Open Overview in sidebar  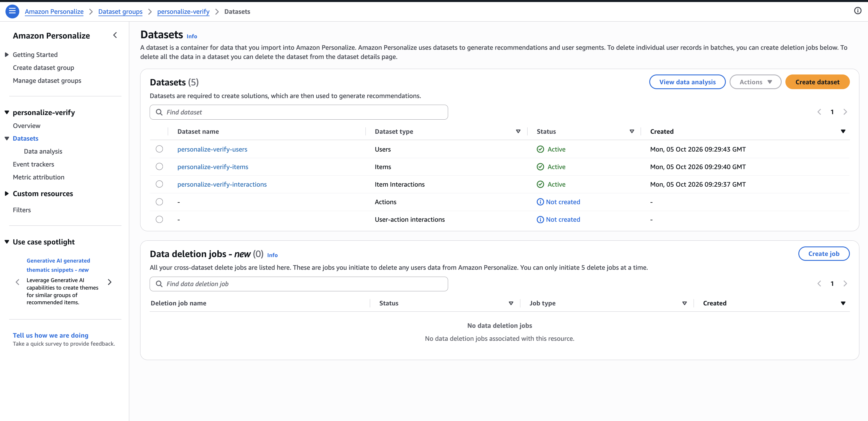point(26,126)
